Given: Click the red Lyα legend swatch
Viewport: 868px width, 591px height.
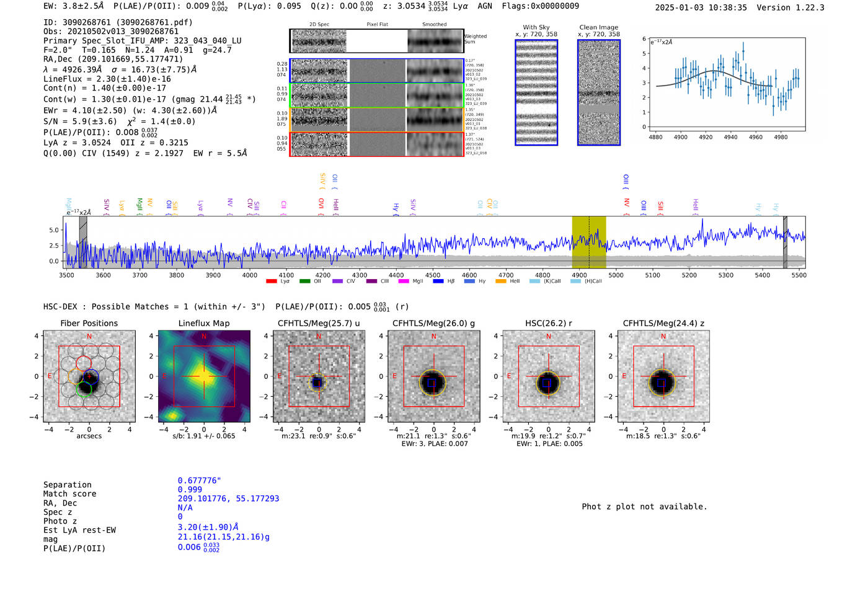Looking at the screenshot, I should point(271,281).
